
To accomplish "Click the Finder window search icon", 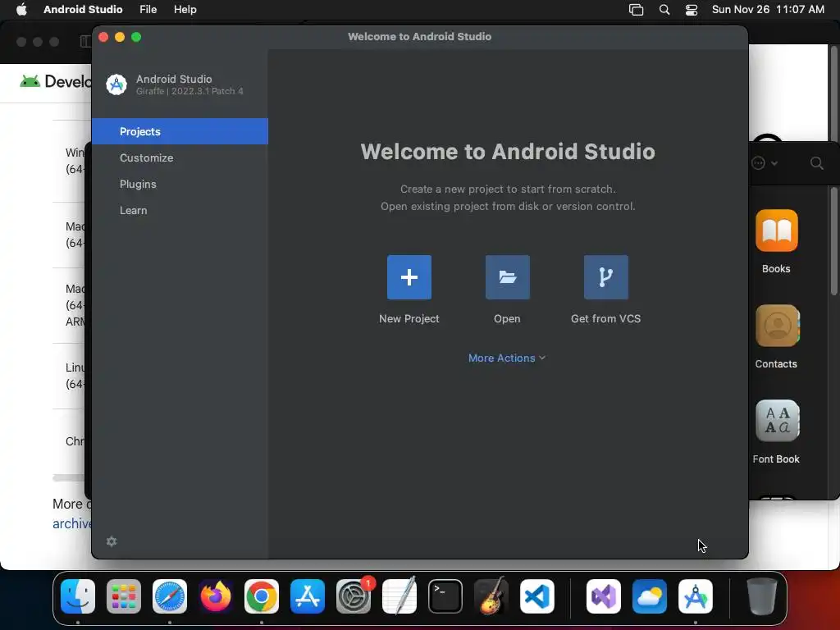I will [816, 163].
